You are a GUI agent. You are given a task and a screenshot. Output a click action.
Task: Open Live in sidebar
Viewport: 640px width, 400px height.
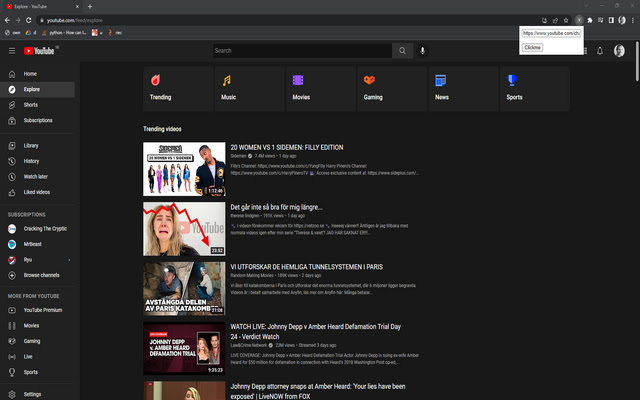pos(38,357)
